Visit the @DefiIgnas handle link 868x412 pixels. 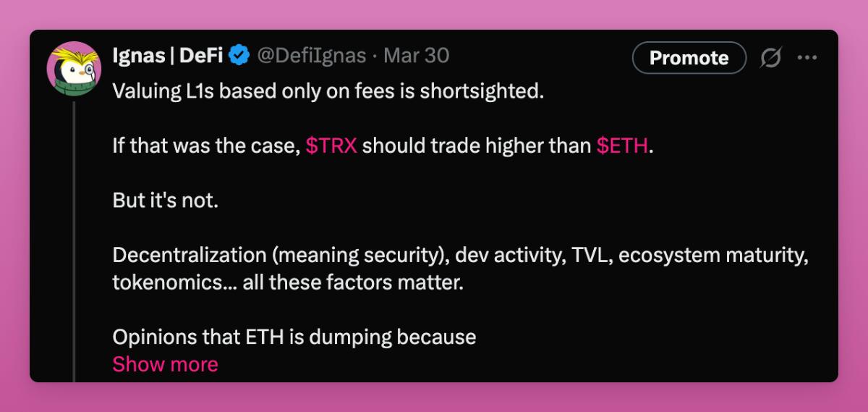312,56
